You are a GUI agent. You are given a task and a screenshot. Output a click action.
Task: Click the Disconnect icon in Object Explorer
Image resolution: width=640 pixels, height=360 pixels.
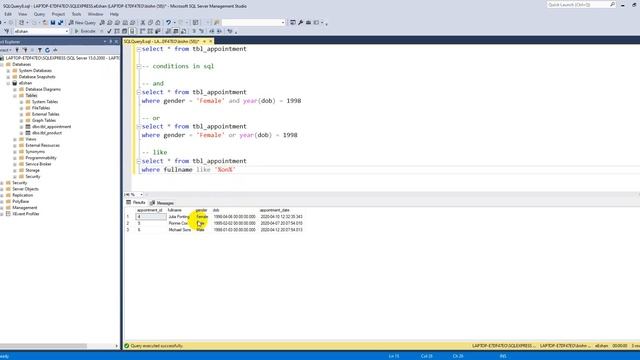[24, 50]
